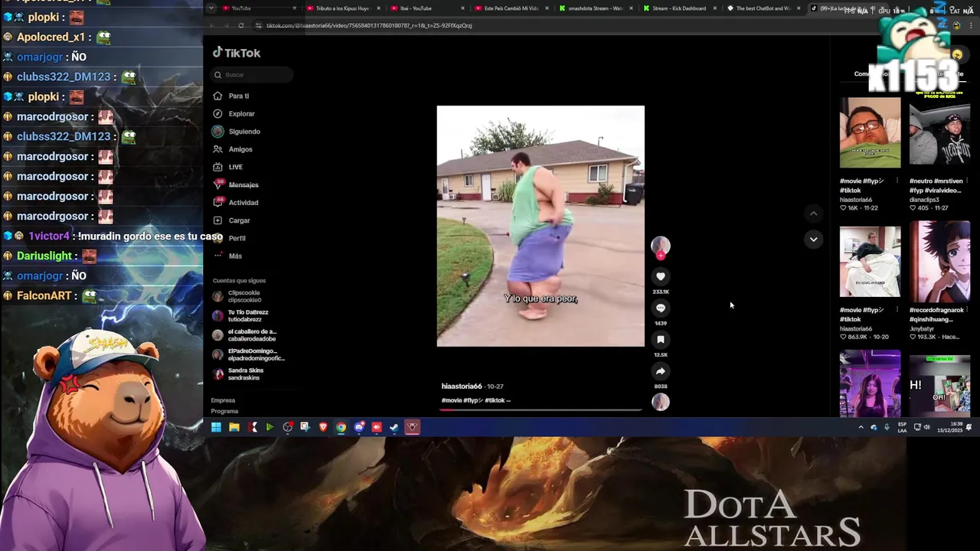Screen dimensions: 980x551
Task: Open Discord from taskbar
Action: pyautogui.click(x=359, y=427)
